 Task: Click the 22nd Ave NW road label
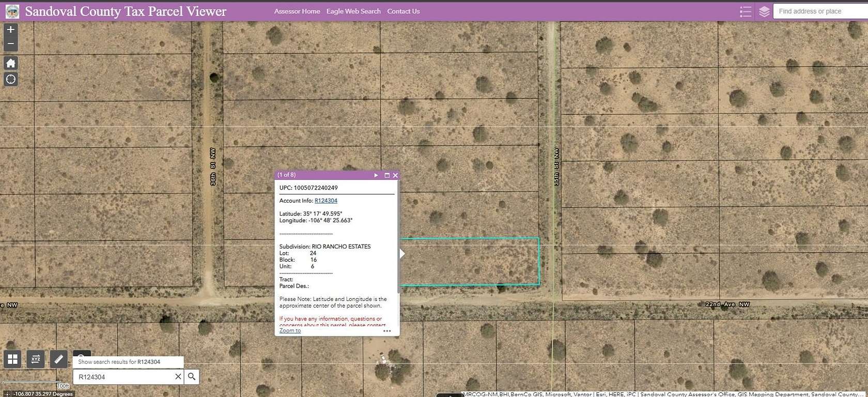727,304
